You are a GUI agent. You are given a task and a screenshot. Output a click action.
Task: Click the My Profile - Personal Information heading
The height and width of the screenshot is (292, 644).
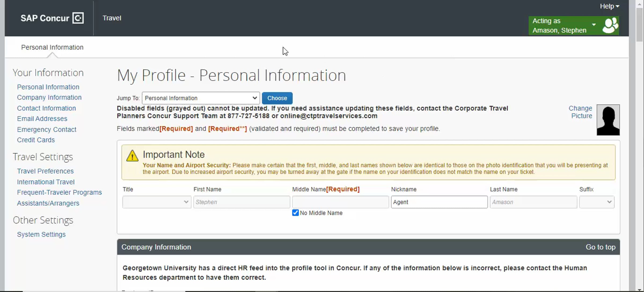(231, 75)
